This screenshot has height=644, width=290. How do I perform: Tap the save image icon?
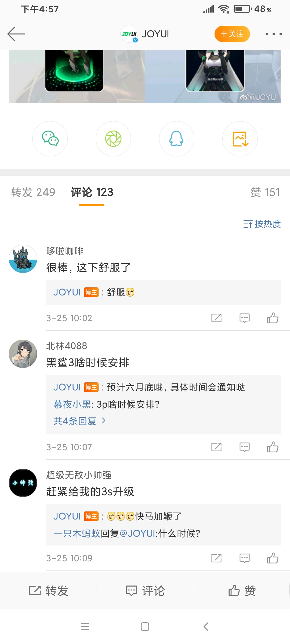coord(240,139)
